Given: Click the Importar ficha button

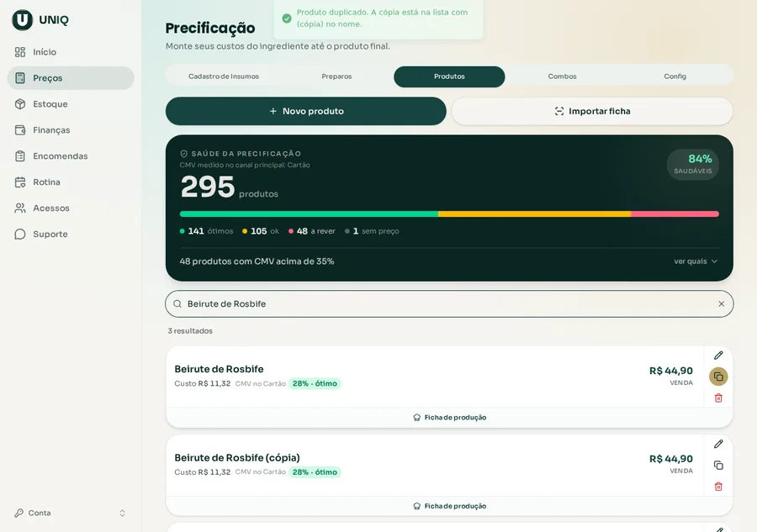Looking at the screenshot, I should click(592, 112).
